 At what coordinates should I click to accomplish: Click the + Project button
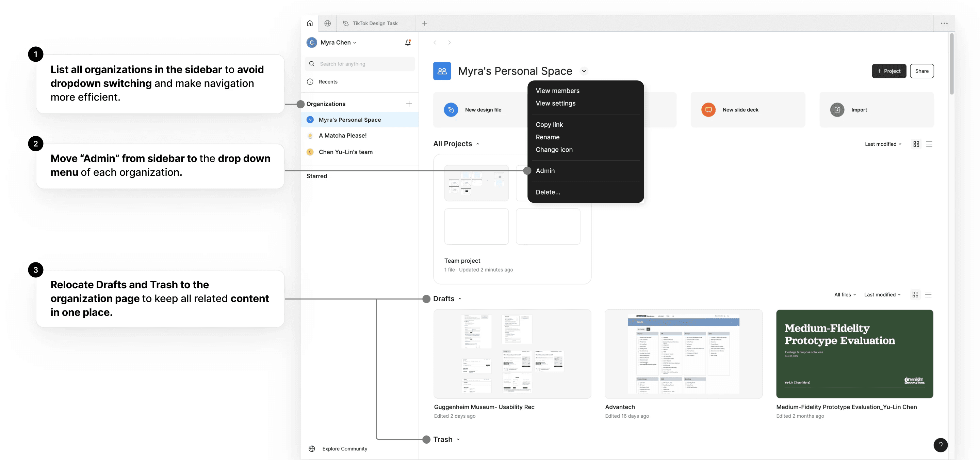point(889,71)
